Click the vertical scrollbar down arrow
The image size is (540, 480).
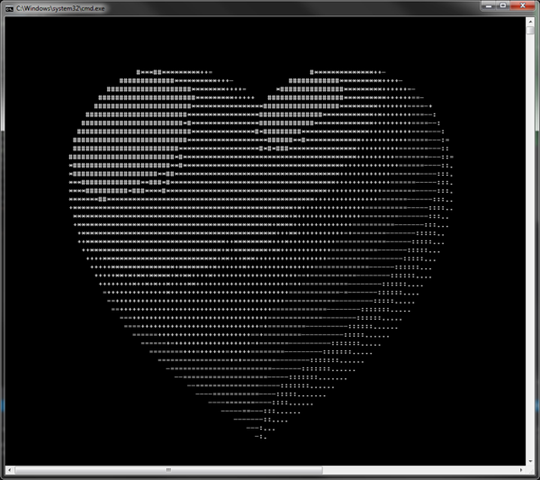(530, 461)
